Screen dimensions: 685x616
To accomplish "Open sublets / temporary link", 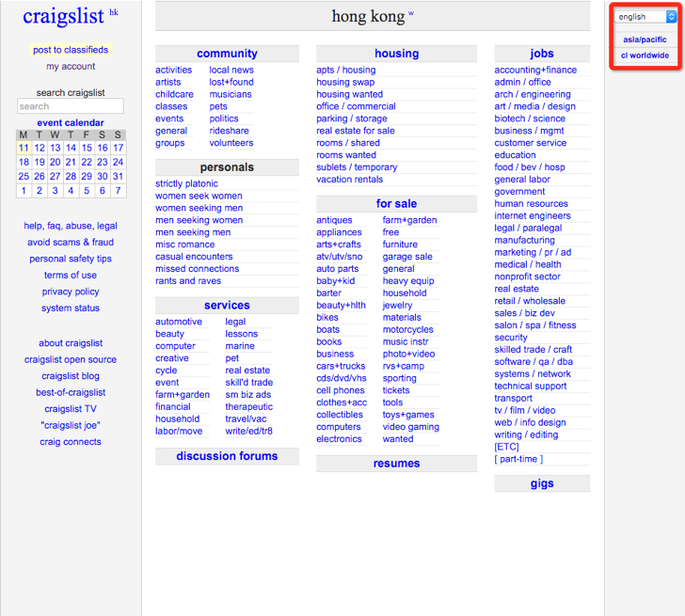I will pyautogui.click(x=357, y=167).
